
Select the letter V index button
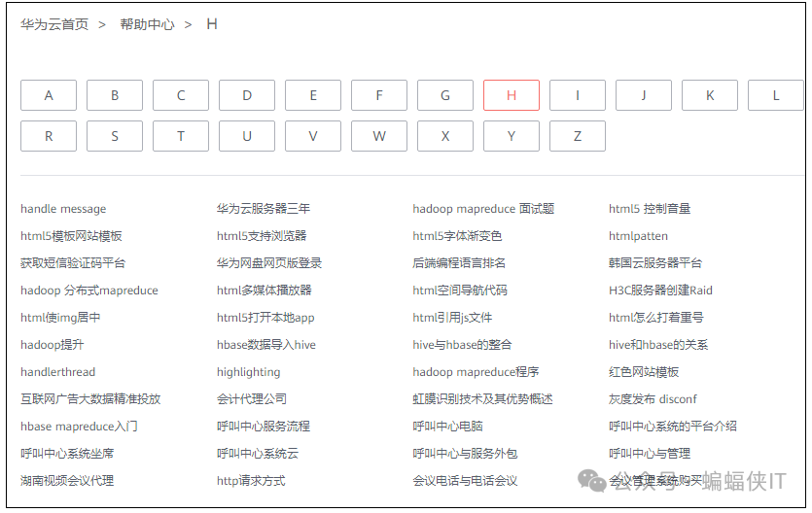click(x=313, y=136)
